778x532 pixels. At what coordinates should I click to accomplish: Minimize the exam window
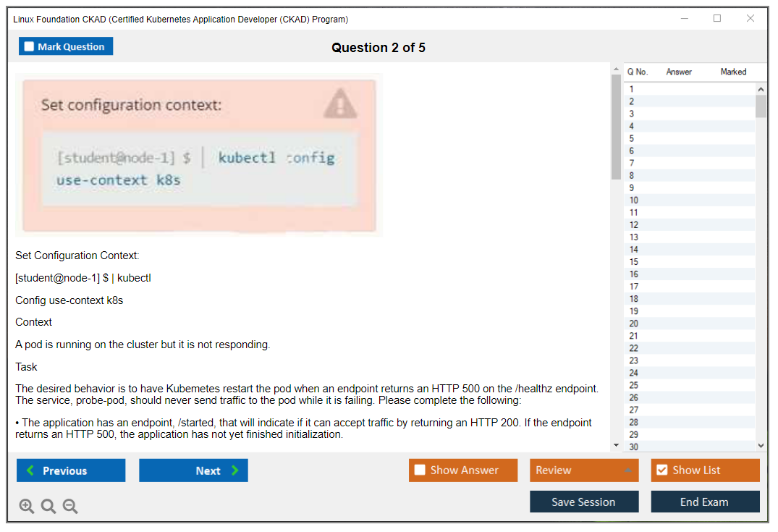[684, 19]
